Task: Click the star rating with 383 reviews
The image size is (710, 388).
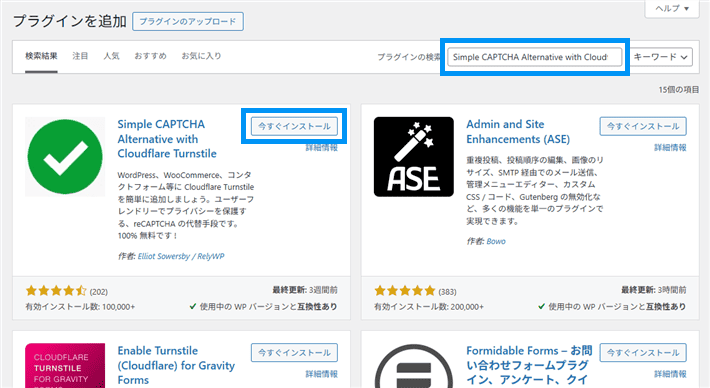Action: tap(405, 291)
